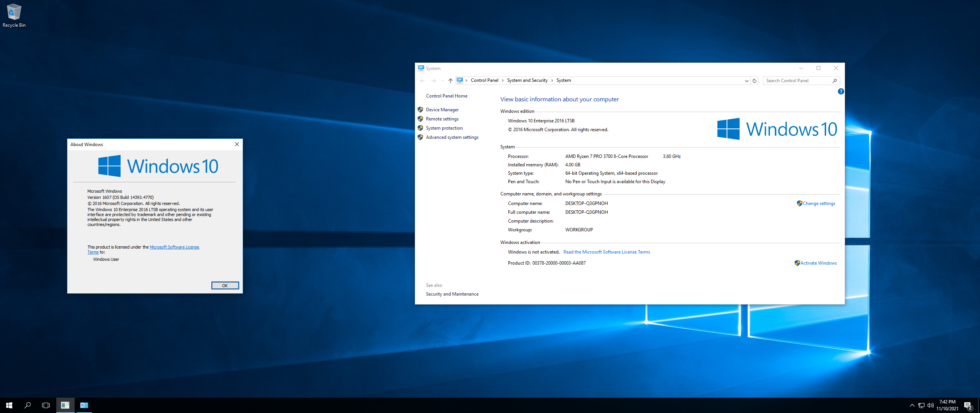Expand chevron after Control Panel breadcrumb
Screen dimensions: 980x413
coord(503,80)
